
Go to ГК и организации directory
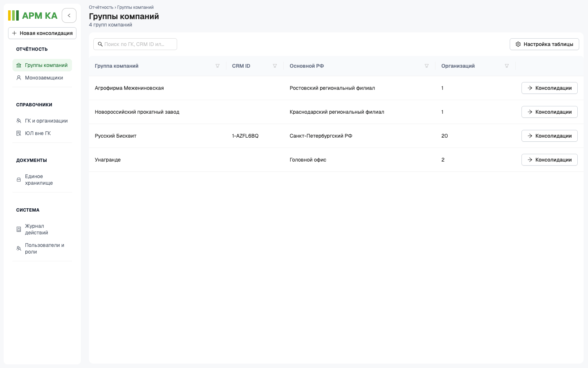click(42, 121)
